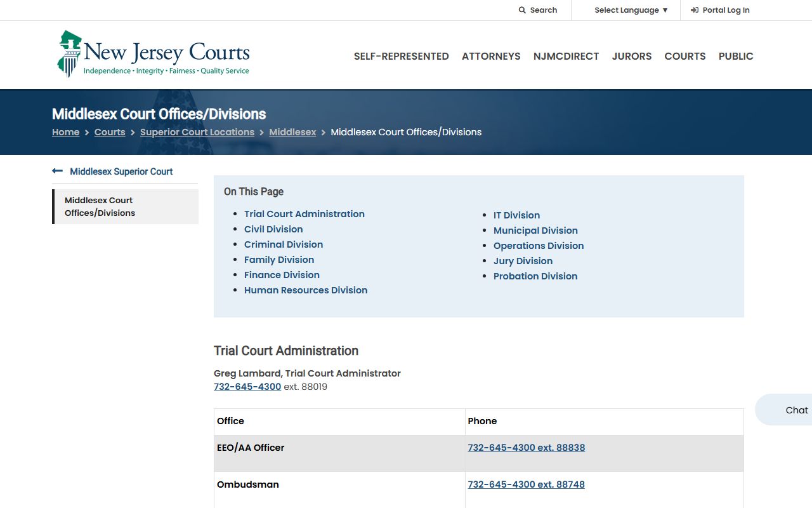Go to the Home breadcrumb link
This screenshot has height=508, width=812.
tap(66, 132)
